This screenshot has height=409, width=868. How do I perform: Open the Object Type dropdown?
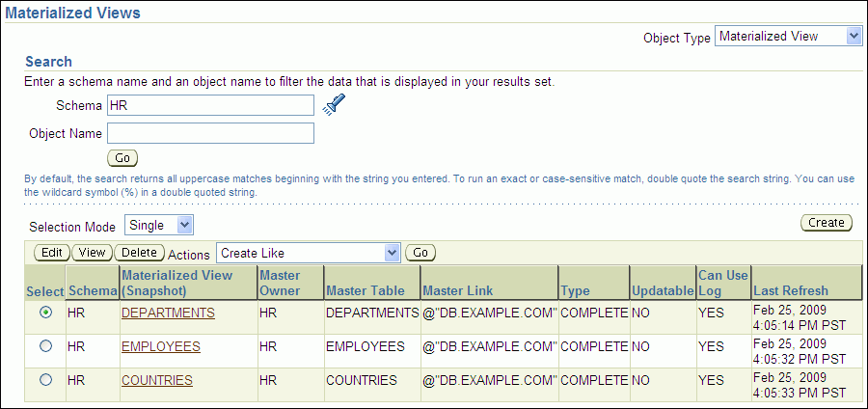pos(788,36)
